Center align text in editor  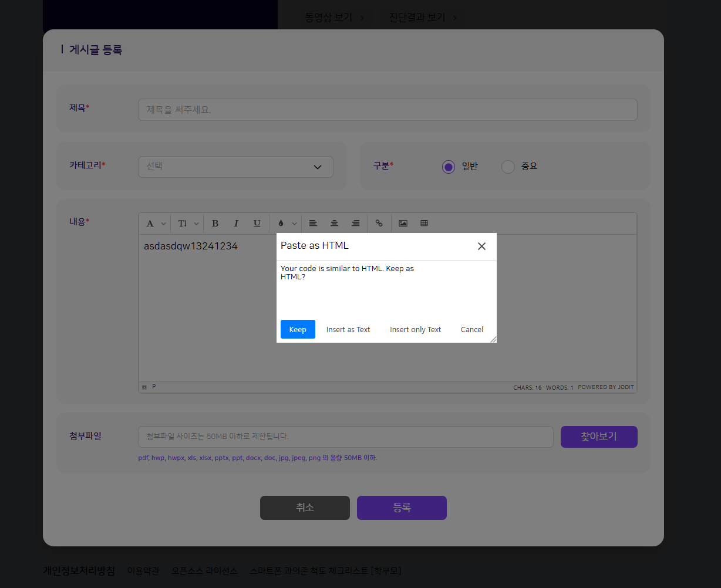click(x=334, y=224)
